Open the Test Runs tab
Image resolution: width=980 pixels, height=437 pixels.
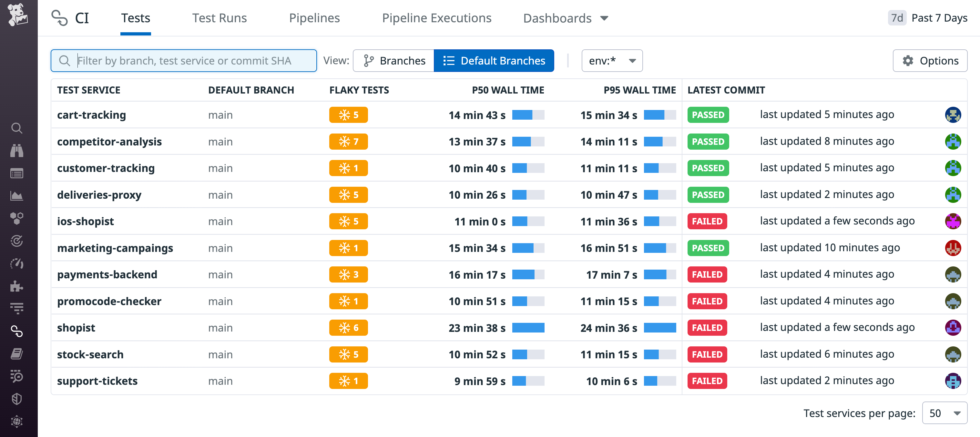pyautogui.click(x=219, y=18)
